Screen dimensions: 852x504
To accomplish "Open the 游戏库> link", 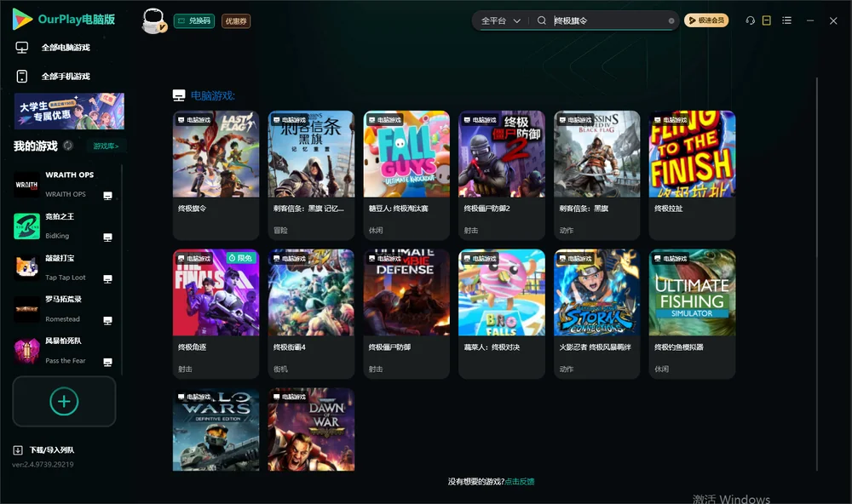I will pyautogui.click(x=106, y=146).
